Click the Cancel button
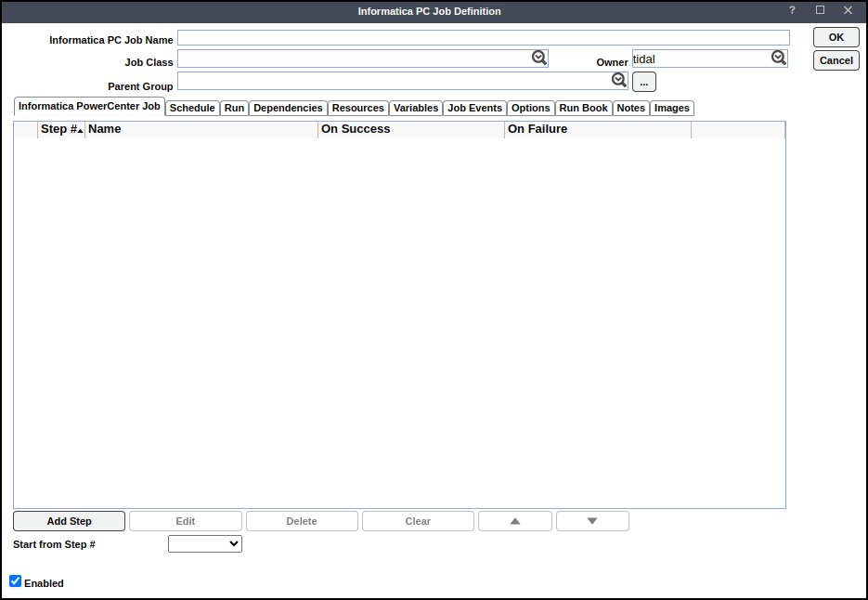 (x=836, y=60)
